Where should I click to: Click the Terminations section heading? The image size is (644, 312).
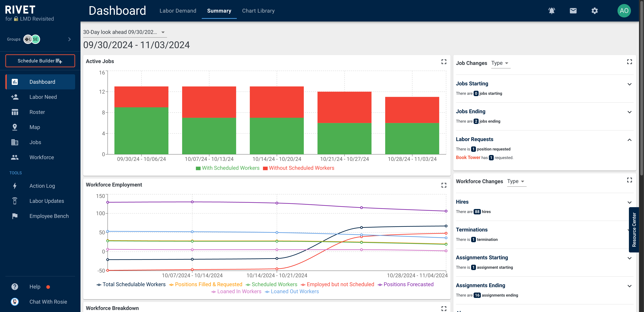471,229
